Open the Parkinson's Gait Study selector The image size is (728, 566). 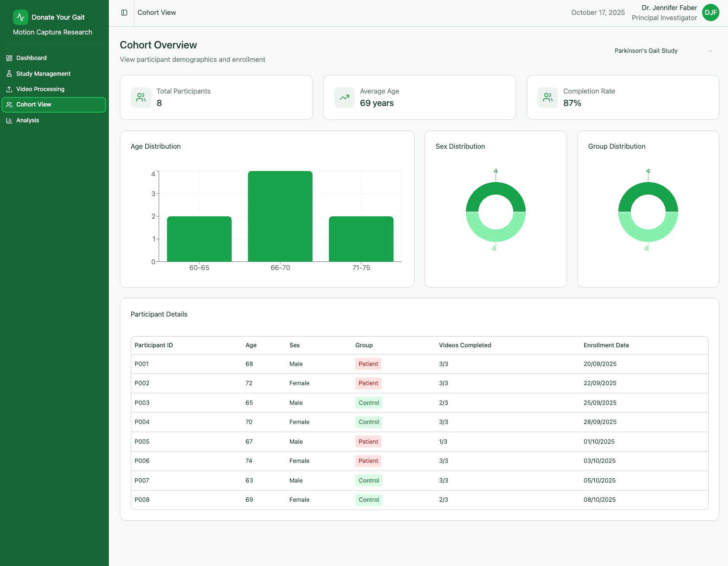(x=663, y=50)
